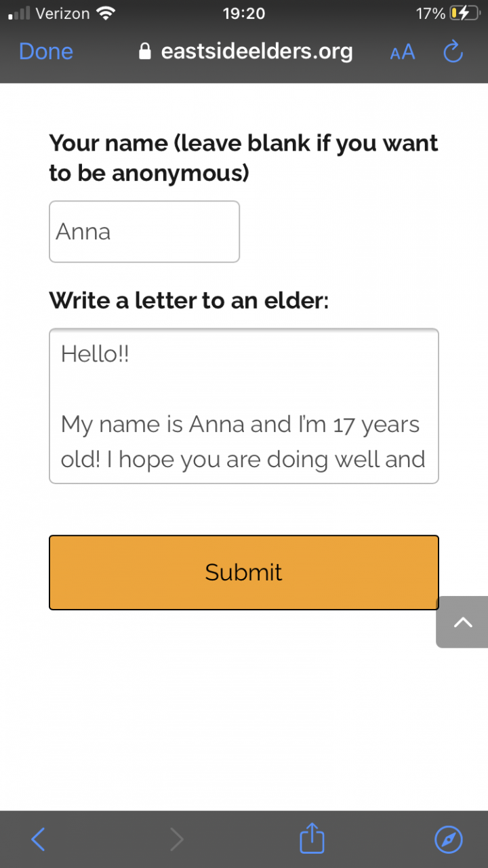Open the share sheet icon

[x=312, y=838]
